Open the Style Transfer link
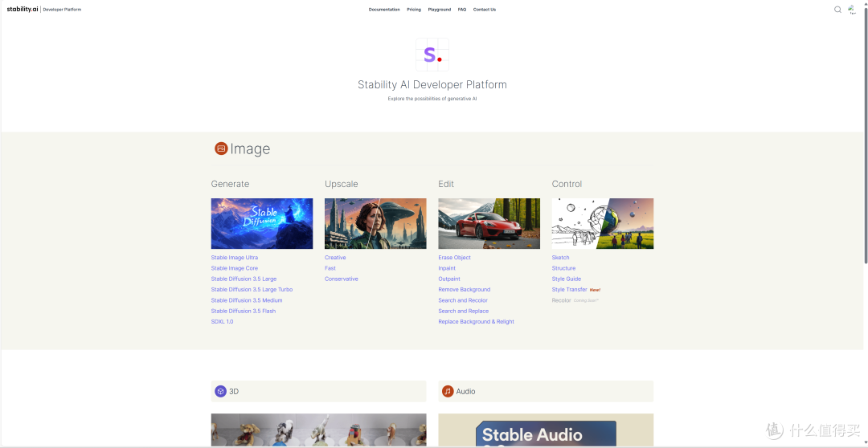Screen dimensions: 868x448 570,289
